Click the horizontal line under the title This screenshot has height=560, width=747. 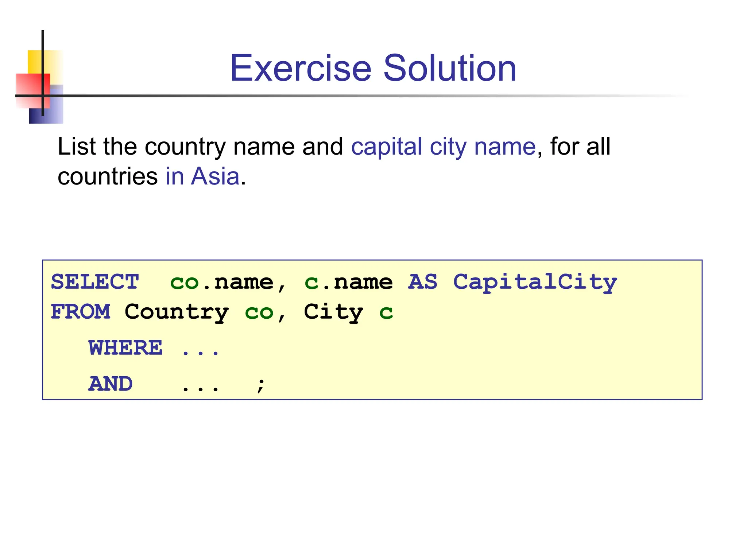[365, 96]
